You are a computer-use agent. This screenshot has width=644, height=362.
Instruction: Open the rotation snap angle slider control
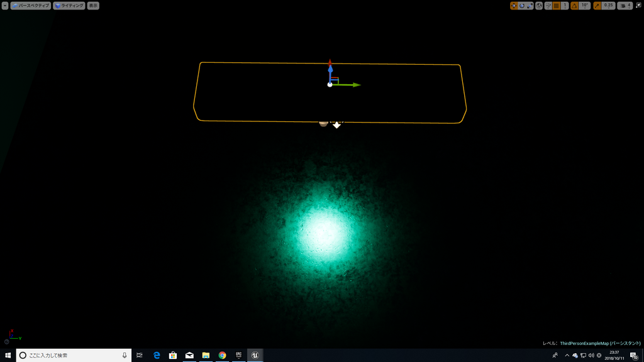coord(584,8)
